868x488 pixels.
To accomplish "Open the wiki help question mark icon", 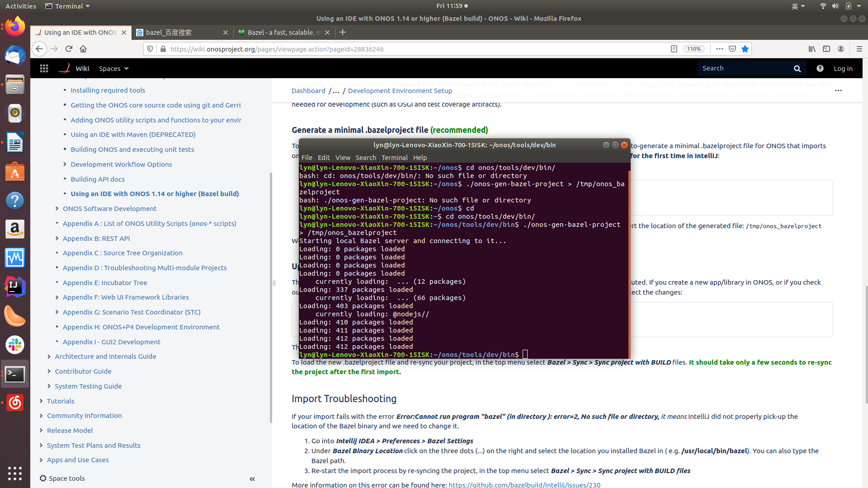I will pyautogui.click(x=820, y=69).
